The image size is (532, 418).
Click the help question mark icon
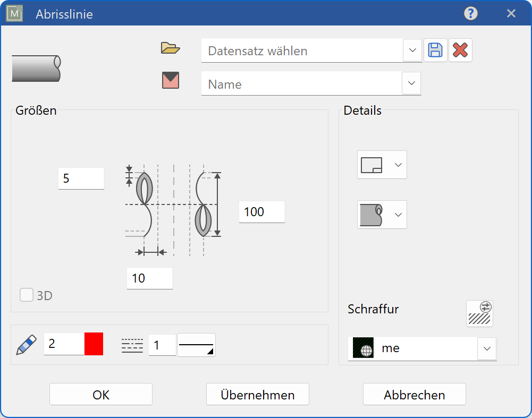coord(470,14)
